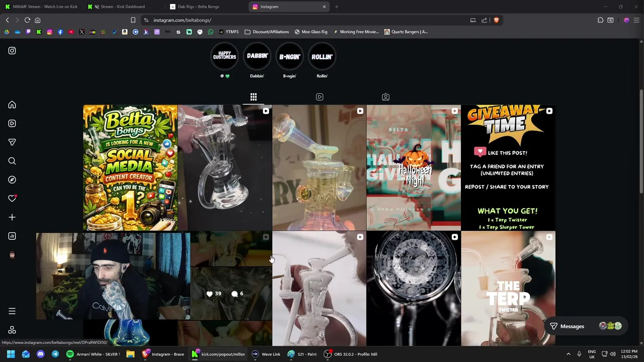
Task: Reload the Instagram page
Action: 27,20
